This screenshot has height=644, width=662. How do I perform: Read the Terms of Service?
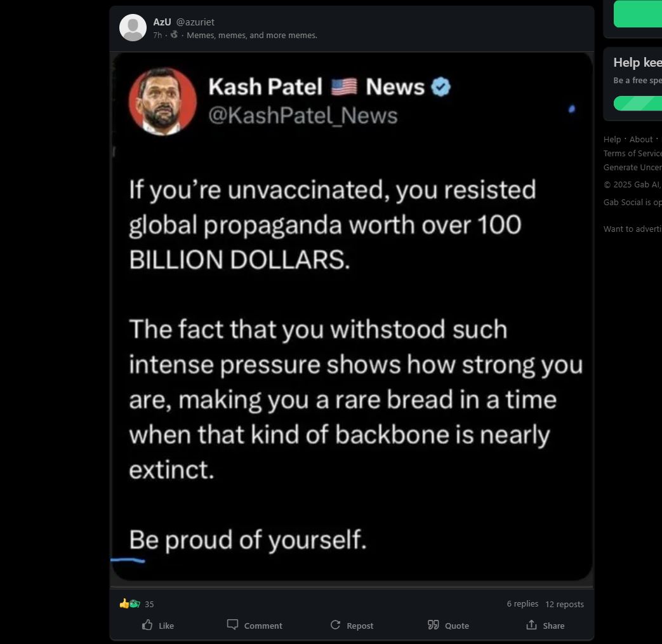pyautogui.click(x=632, y=153)
